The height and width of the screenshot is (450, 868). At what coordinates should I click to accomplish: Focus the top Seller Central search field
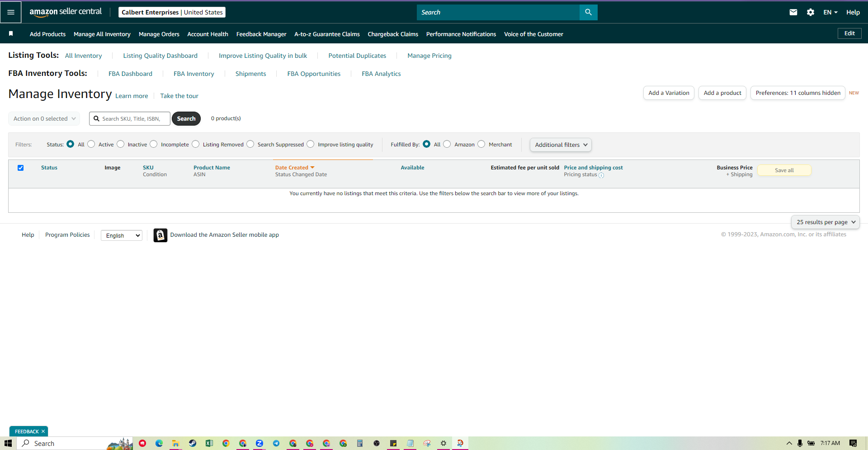pyautogui.click(x=498, y=12)
